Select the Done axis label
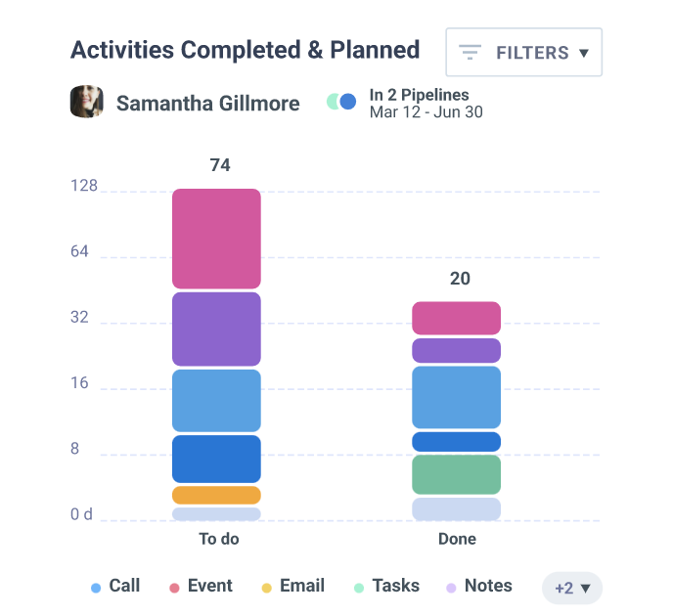 457,539
